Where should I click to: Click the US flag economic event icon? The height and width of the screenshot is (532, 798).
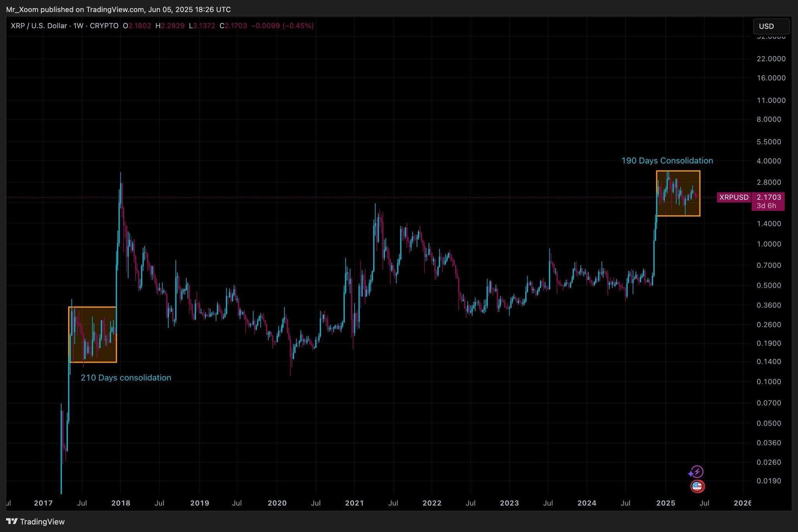click(x=697, y=486)
